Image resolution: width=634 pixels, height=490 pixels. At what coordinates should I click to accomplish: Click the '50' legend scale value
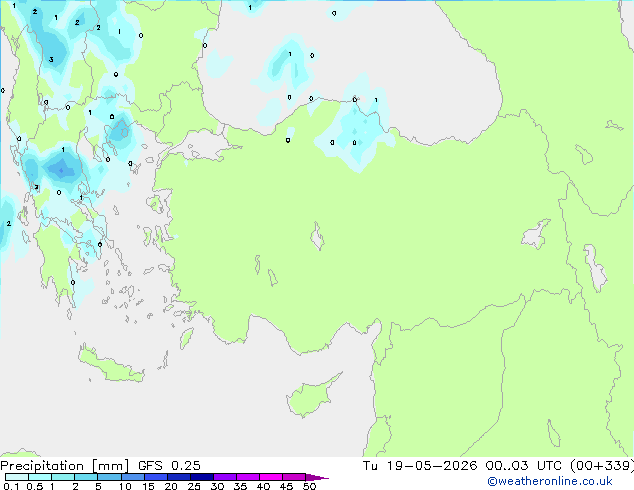pos(310,486)
